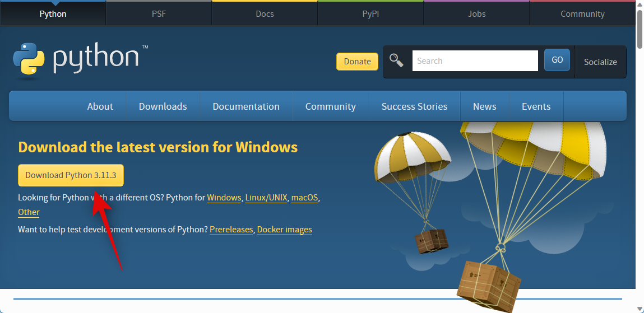The image size is (644, 313).
Task: Open the Docker images link
Action: tap(285, 230)
